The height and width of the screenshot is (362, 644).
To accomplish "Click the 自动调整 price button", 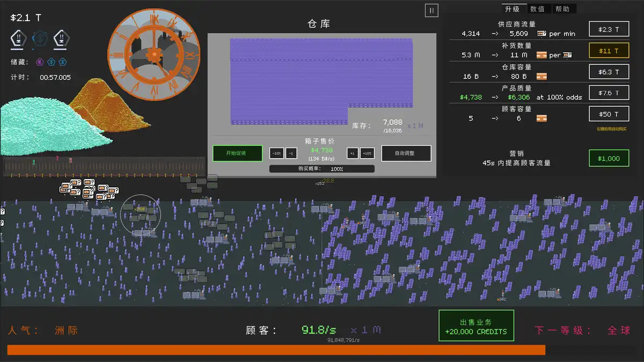I will click(x=406, y=153).
